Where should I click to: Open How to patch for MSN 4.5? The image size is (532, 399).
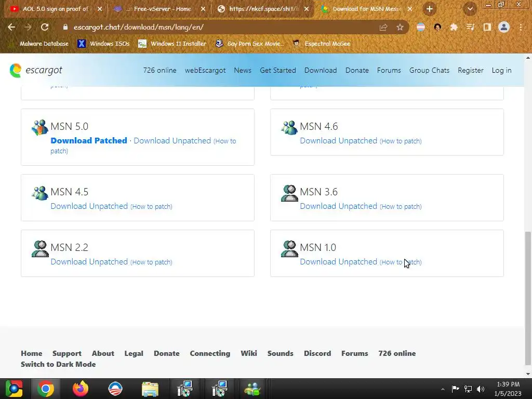pyautogui.click(x=151, y=206)
